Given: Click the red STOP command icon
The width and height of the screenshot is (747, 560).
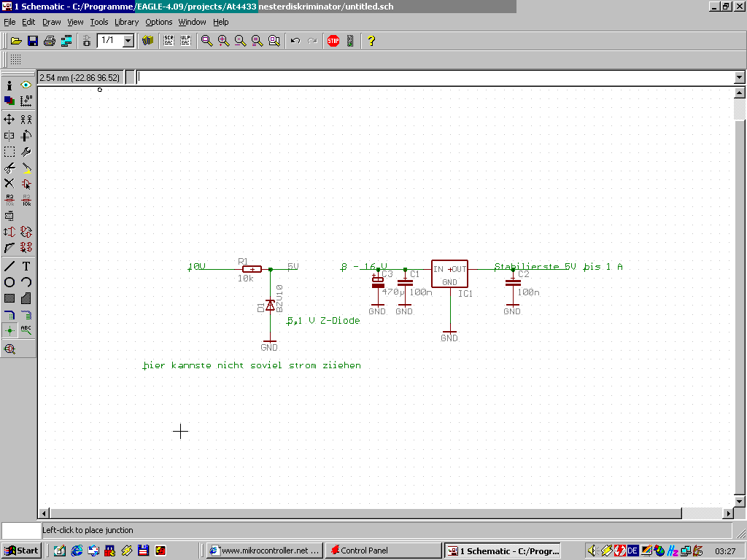Looking at the screenshot, I should tap(333, 41).
